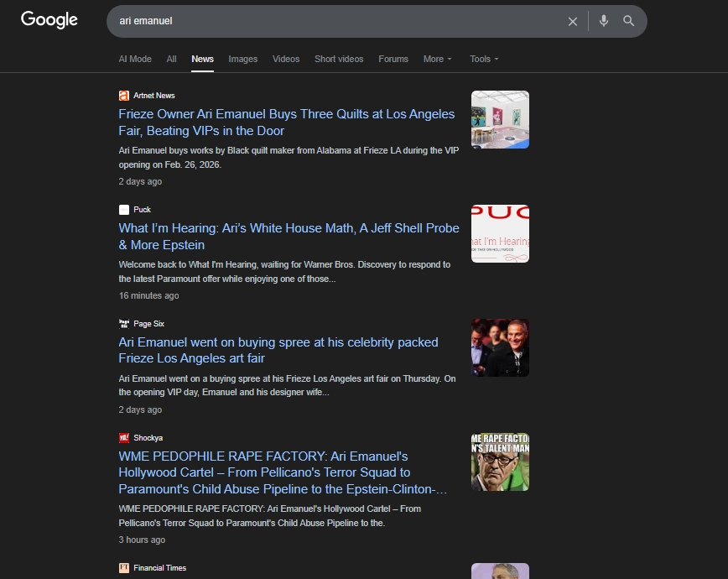
Task: Click the magnifying glass search button
Action: (x=628, y=22)
